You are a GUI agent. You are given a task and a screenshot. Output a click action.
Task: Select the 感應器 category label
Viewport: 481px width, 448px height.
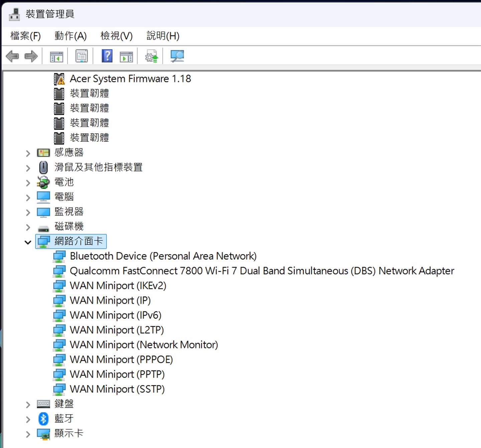pos(69,153)
